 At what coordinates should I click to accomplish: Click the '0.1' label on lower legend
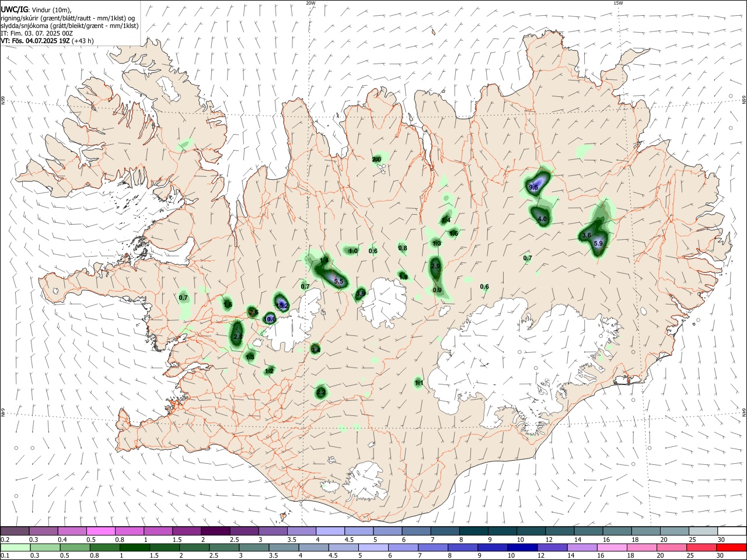(x=5, y=556)
